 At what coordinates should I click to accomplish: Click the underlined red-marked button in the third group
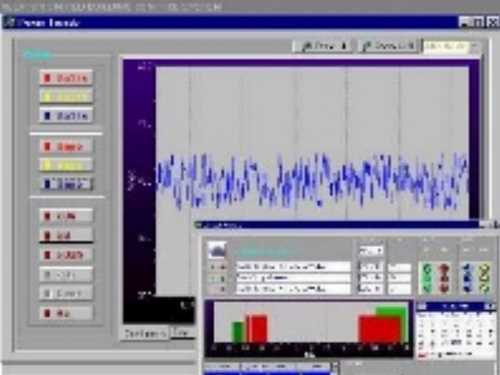pyautogui.click(x=66, y=235)
